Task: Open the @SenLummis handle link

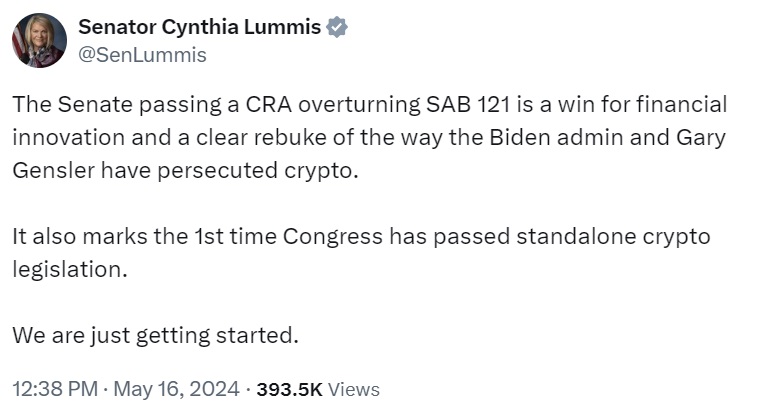Action: click(x=142, y=55)
